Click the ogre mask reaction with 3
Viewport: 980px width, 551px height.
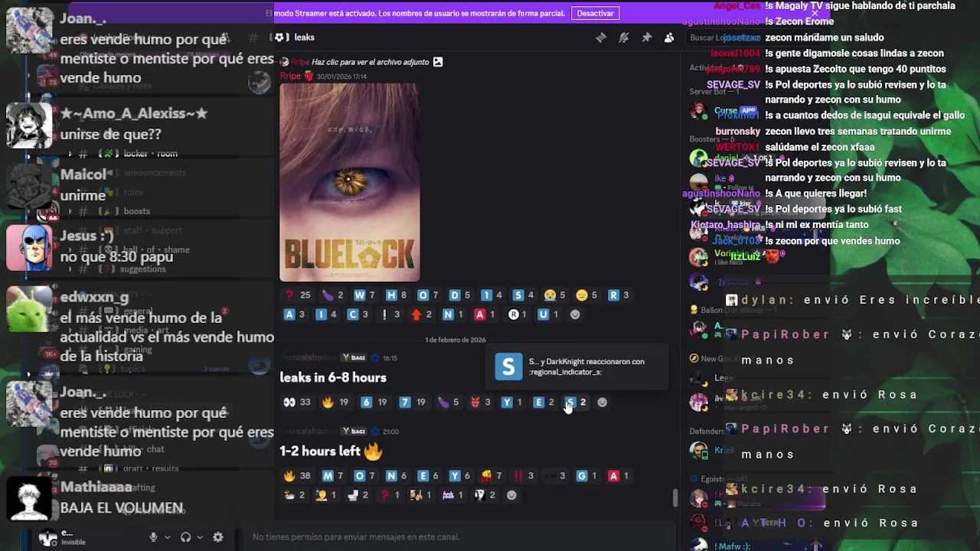pos(481,403)
